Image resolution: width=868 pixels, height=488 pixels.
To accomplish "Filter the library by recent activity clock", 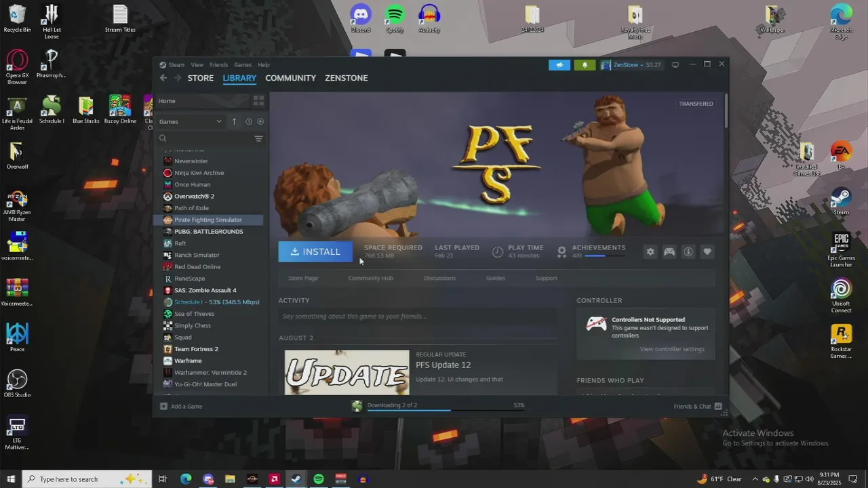I will (248, 121).
